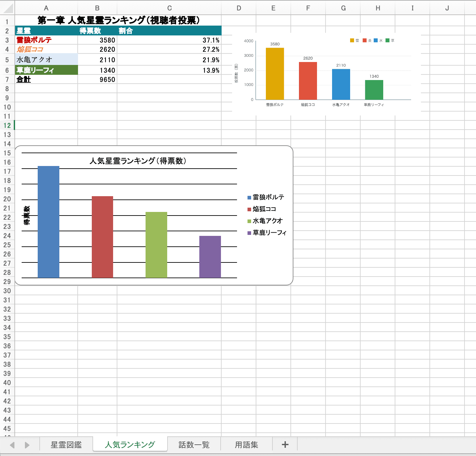Select the yellow 3580 bar in small chart
476x456 pixels.
pyautogui.click(x=275, y=73)
